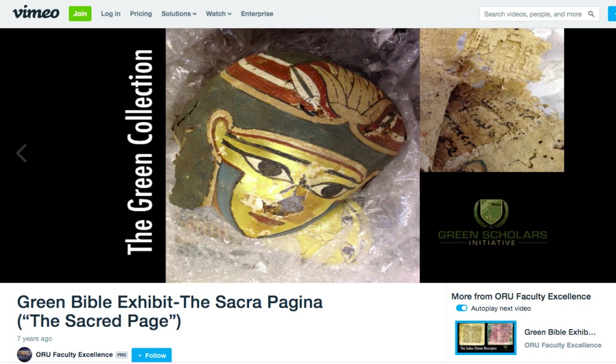The width and height of the screenshot is (616, 364).
Task: Open the Pricing page
Action: 141,14
